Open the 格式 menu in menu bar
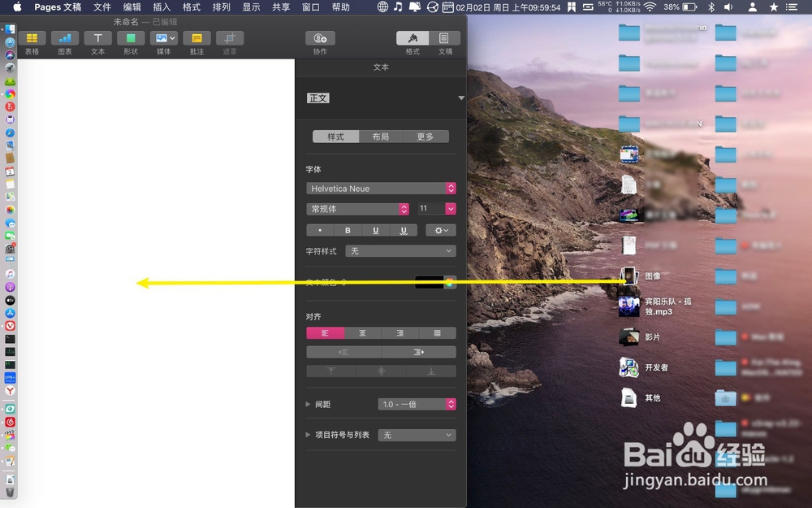The height and width of the screenshot is (508, 812). pyautogui.click(x=192, y=7)
